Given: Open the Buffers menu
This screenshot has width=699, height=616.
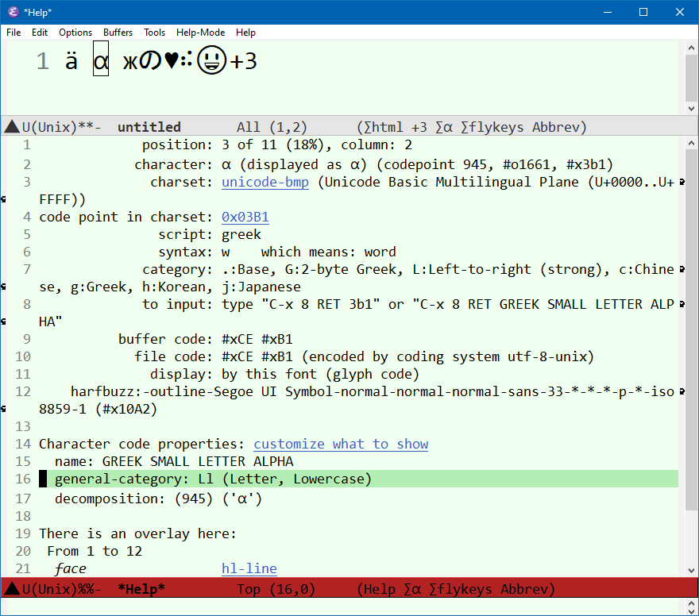Looking at the screenshot, I should click(x=118, y=33).
